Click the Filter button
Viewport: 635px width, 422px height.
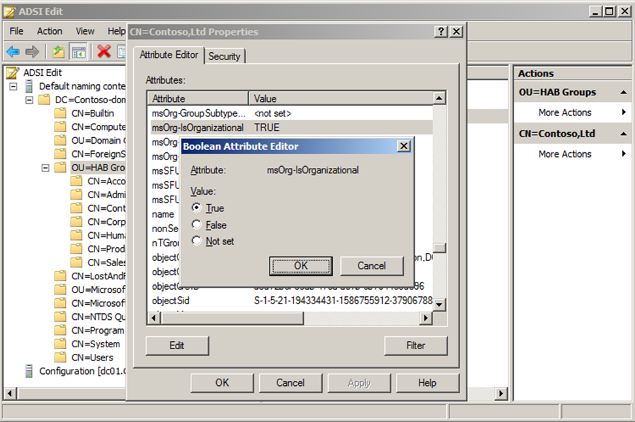[416, 345]
